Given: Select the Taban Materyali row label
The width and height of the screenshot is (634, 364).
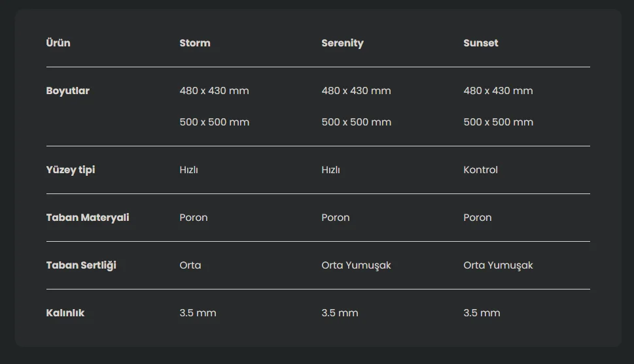Looking at the screenshot, I should [87, 218].
